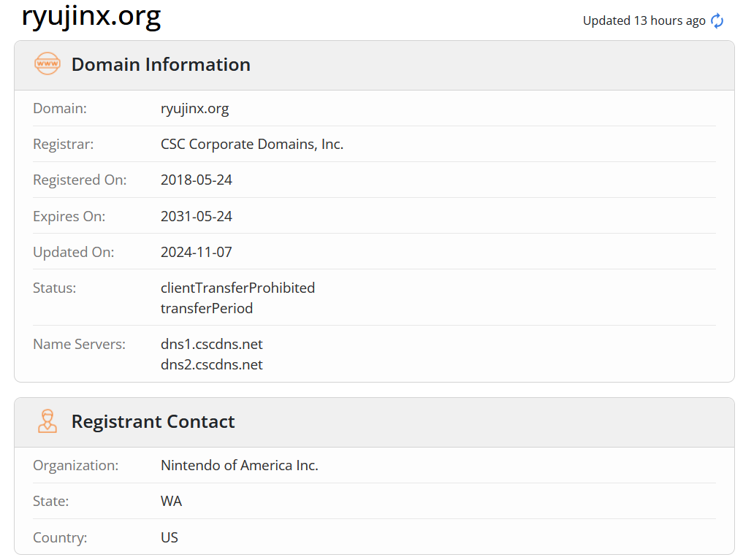Click the updated date 2024-11-07
Image resolution: width=743 pixels, height=560 pixels.
tap(197, 252)
